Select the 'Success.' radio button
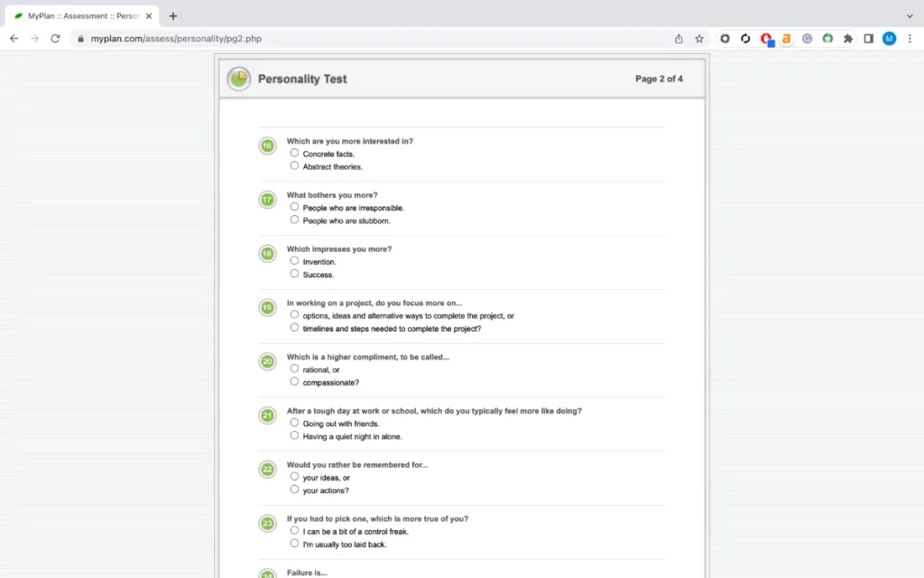Image resolution: width=924 pixels, height=578 pixels. click(x=294, y=274)
